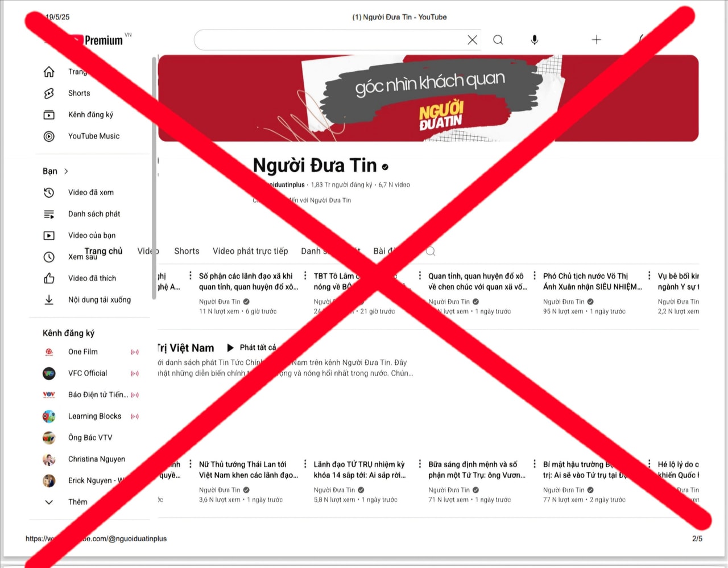Screen dimensions: 728x568
Task: Click Ông Bác VTV channel avatar
Action: pyautogui.click(x=49, y=438)
